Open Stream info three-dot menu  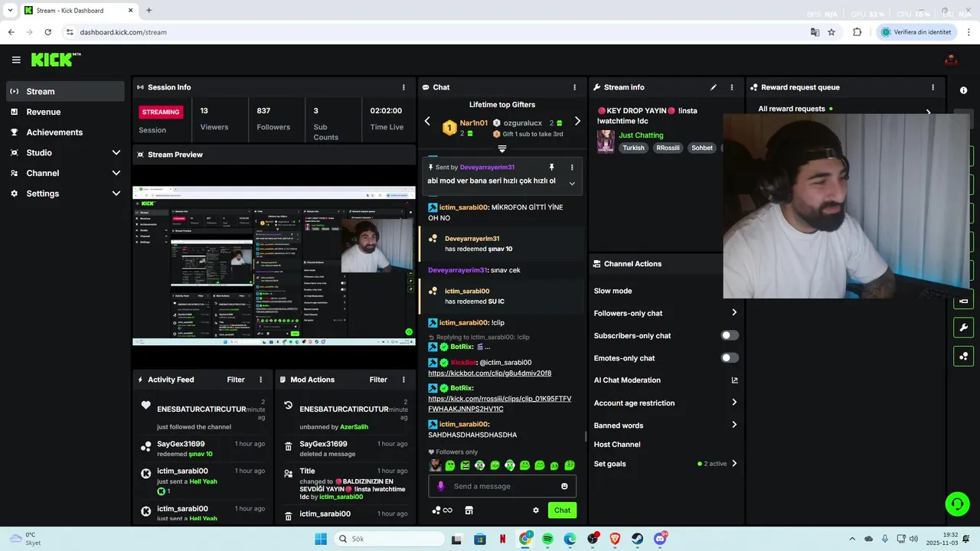731,87
